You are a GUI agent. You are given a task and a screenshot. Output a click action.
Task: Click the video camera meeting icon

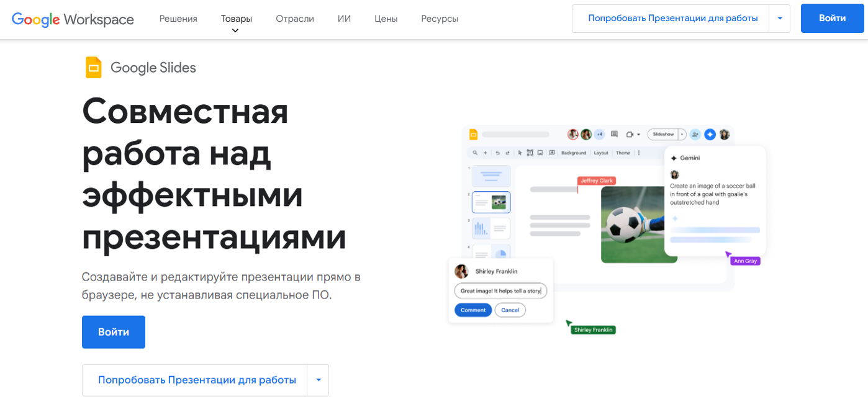tap(630, 134)
